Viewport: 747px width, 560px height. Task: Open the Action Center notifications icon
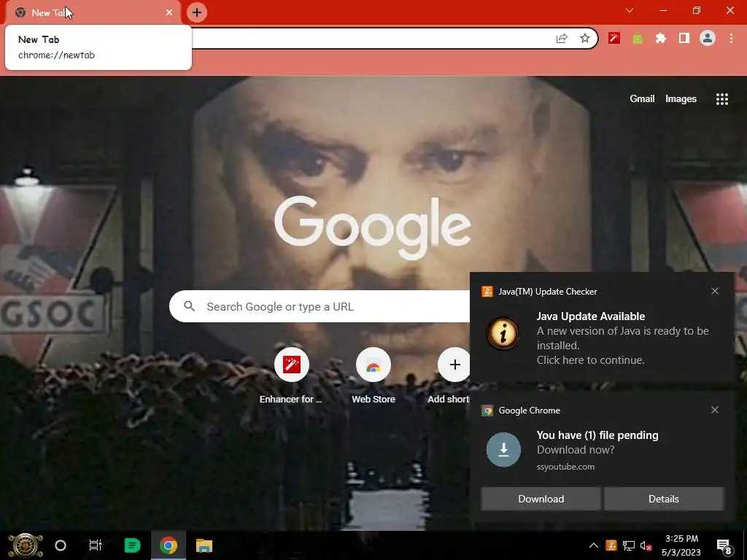tap(724, 546)
